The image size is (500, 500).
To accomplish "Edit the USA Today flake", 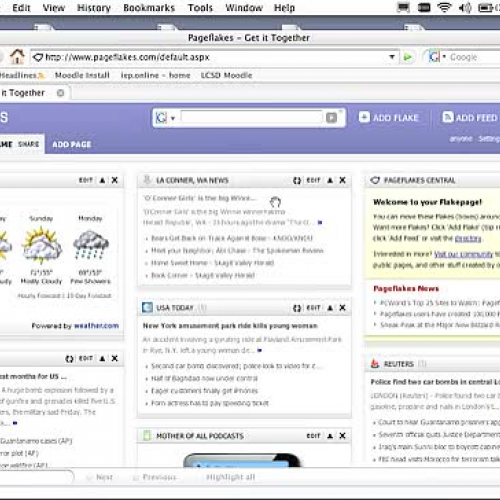I will tap(313, 308).
